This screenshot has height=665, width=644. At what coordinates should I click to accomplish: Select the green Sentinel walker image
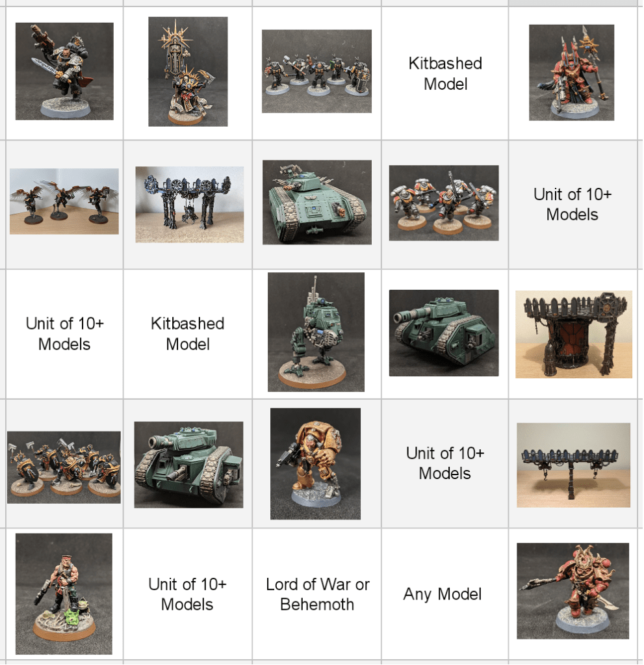pos(316,332)
